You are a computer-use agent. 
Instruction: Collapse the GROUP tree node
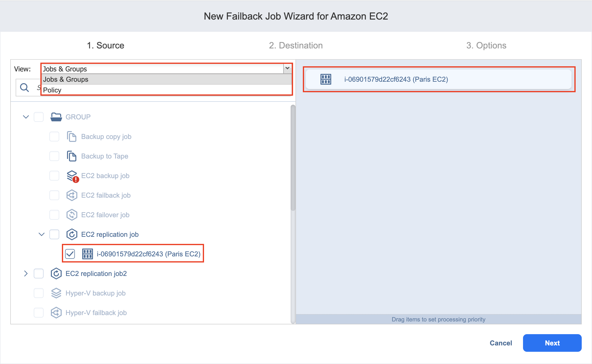(26, 117)
